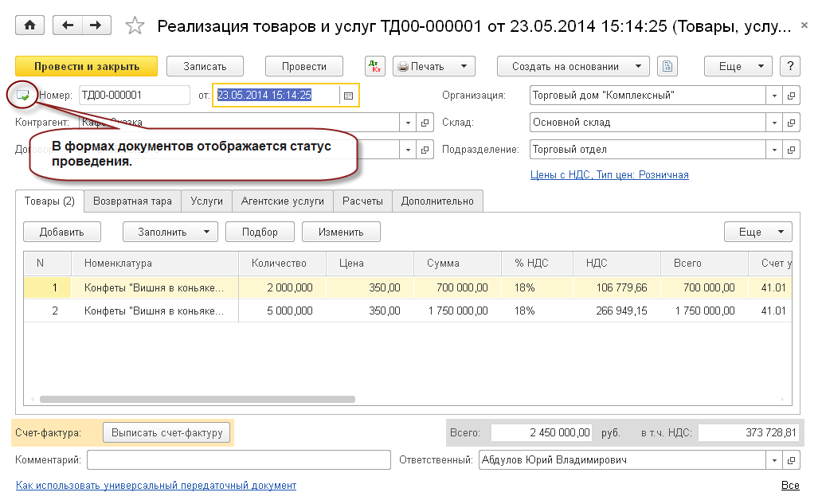This screenshot has width=822, height=504.
Task: Click the help question mark button
Action: [789, 66]
